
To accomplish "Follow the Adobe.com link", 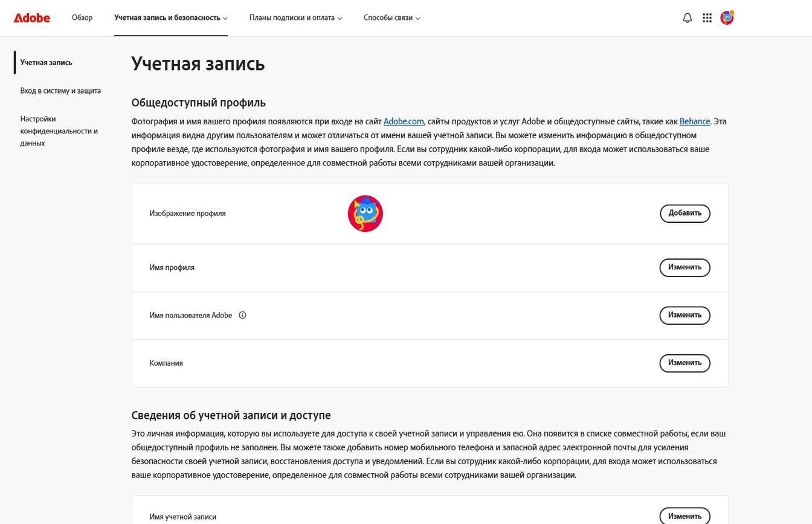I will (x=404, y=121).
